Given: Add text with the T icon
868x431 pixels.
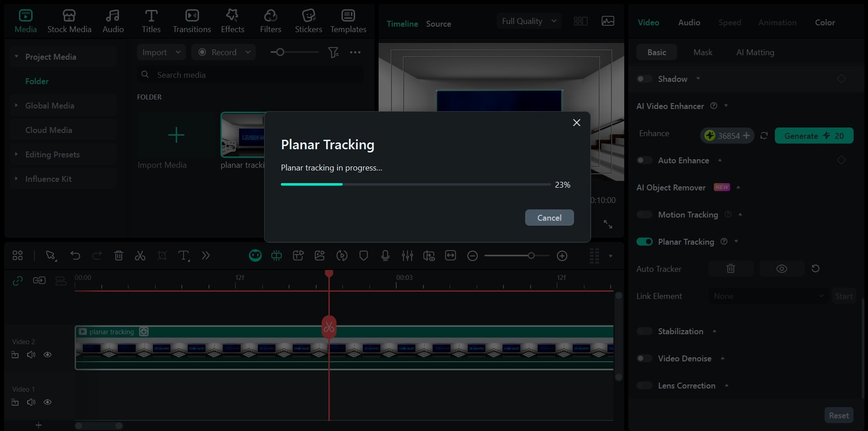Looking at the screenshot, I should 184,256.
